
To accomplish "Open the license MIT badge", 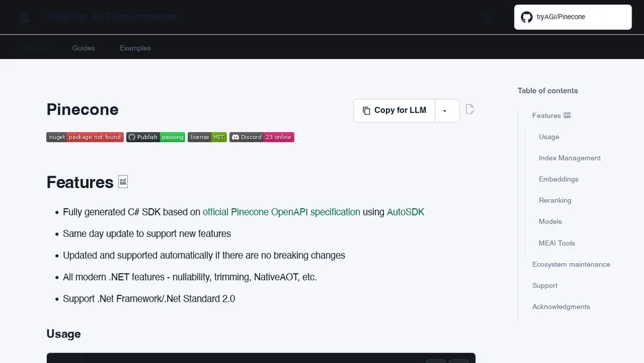I will [207, 137].
